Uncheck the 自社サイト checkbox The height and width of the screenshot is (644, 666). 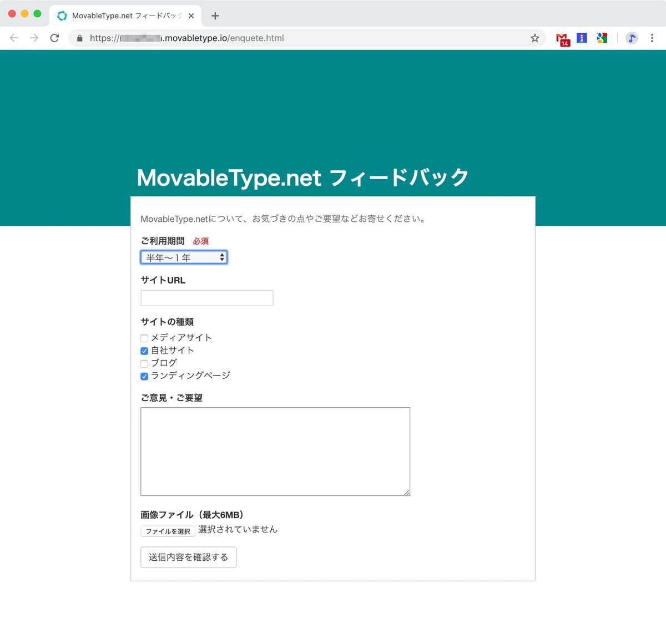click(144, 351)
